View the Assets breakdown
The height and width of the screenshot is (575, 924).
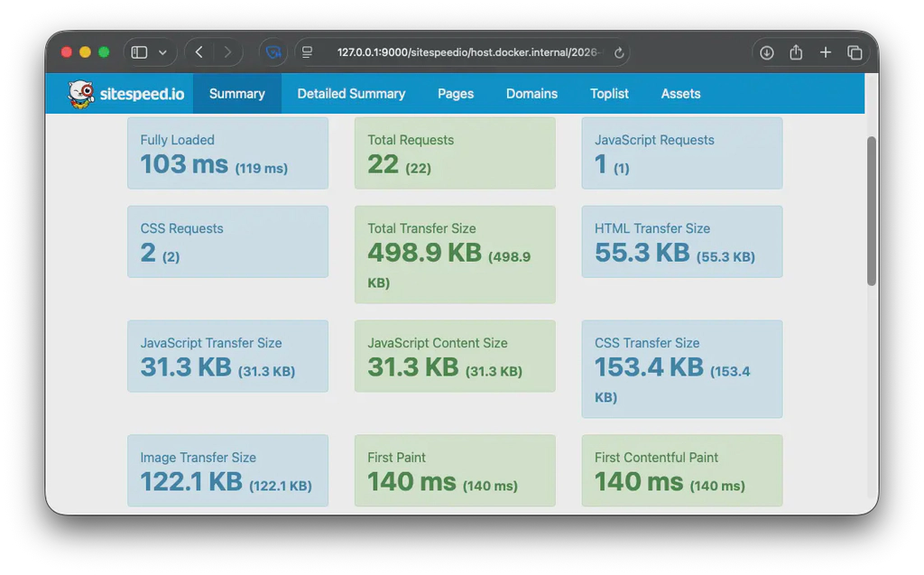click(x=680, y=94)
